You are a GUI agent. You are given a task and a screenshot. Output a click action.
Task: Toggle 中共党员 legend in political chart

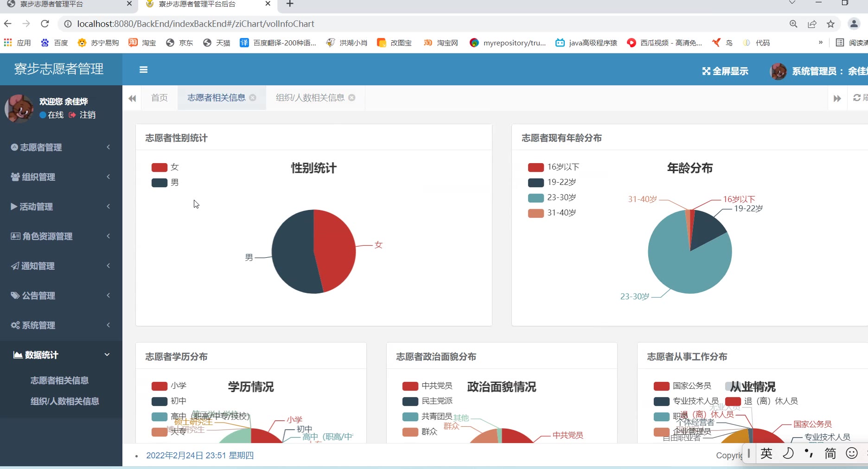[427, 386]
